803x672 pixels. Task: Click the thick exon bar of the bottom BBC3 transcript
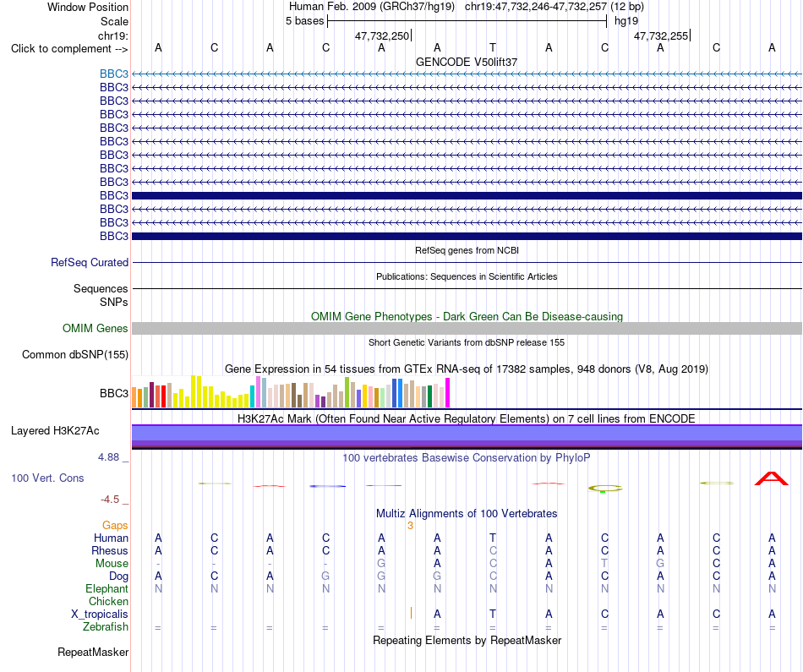click(x=467, y=236)
